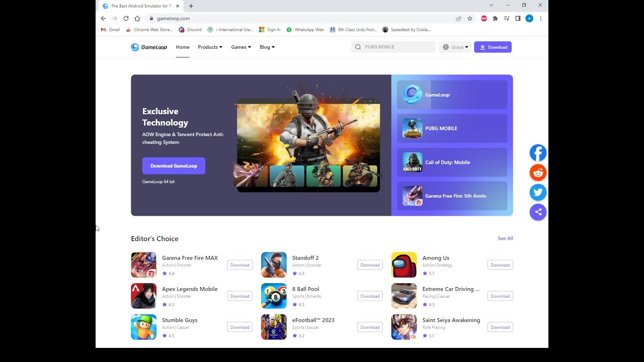644x362 pixels.
Task: Click the PUBG banner image
Action: (x=308, y=143)
